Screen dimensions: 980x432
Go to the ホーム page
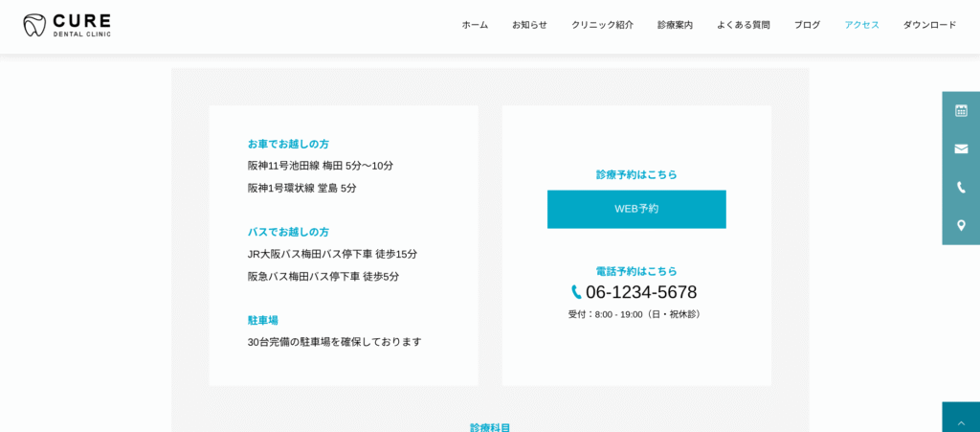coord(475,25)
